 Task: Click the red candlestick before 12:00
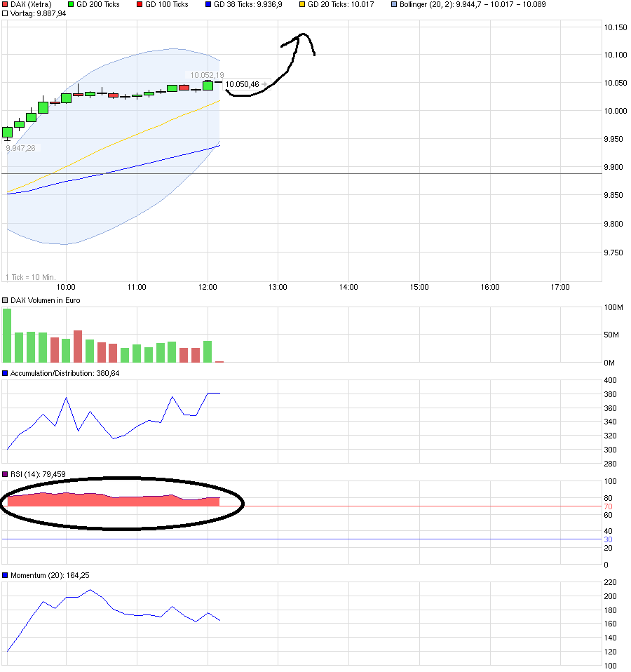(x=184, y=88)
